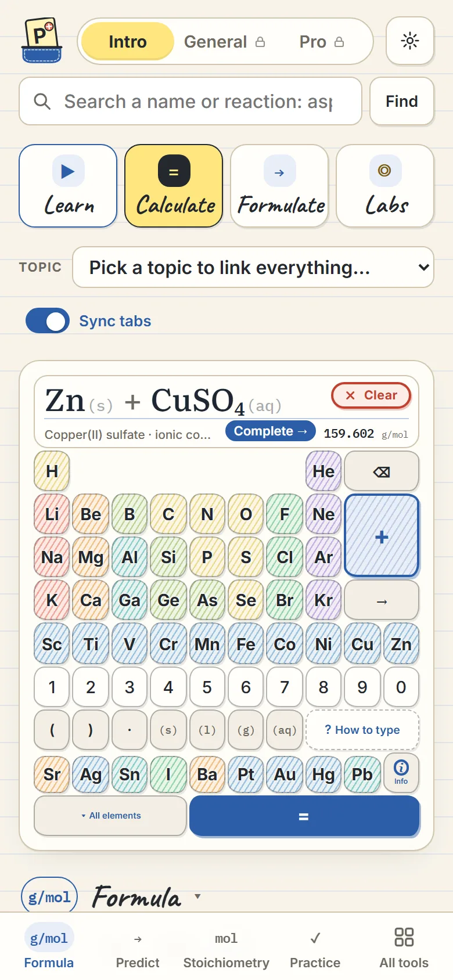The image size is (453, 980).
Task: Add the S sulfur element
Action: tap(246, 557)
